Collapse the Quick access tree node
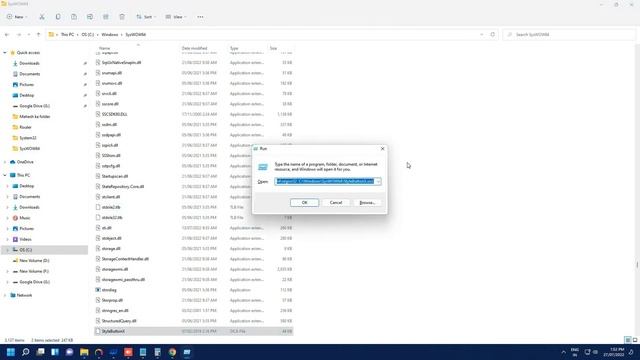The height and width of the screenshot is (360, 640). click(5, 53)
